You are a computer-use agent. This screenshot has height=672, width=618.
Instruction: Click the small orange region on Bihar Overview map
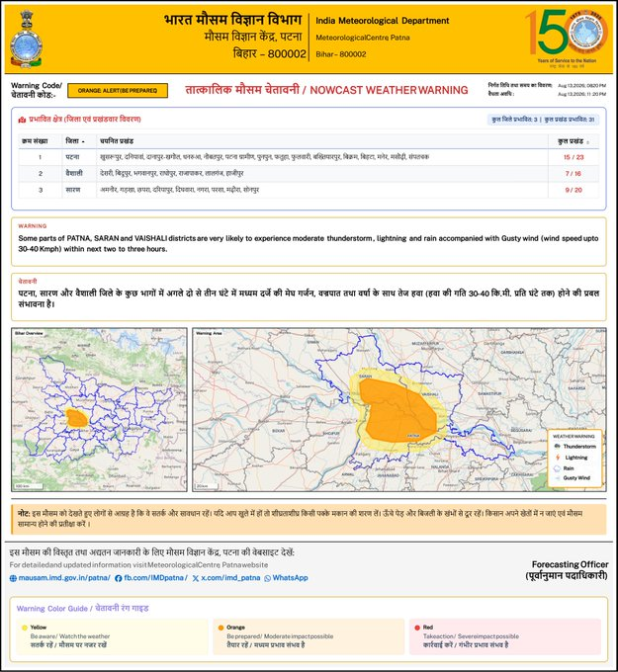pyautogui.click(x=77, y=418)
